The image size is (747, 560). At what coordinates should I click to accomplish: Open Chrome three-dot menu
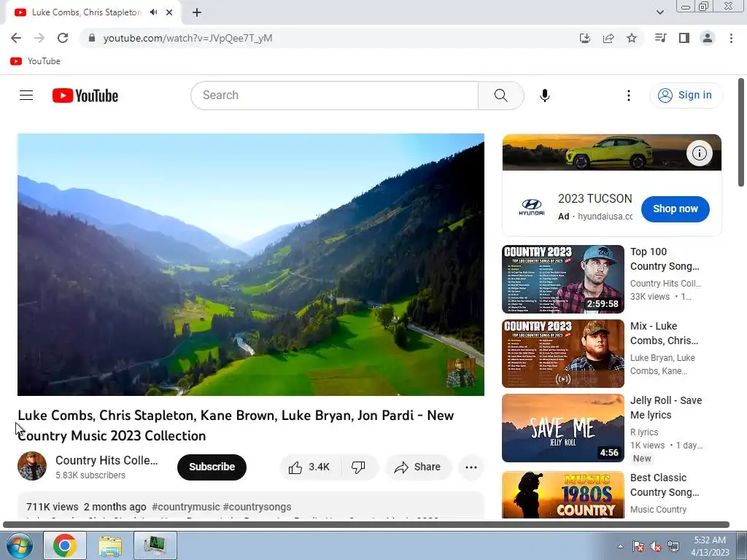[x=731, y=38]
